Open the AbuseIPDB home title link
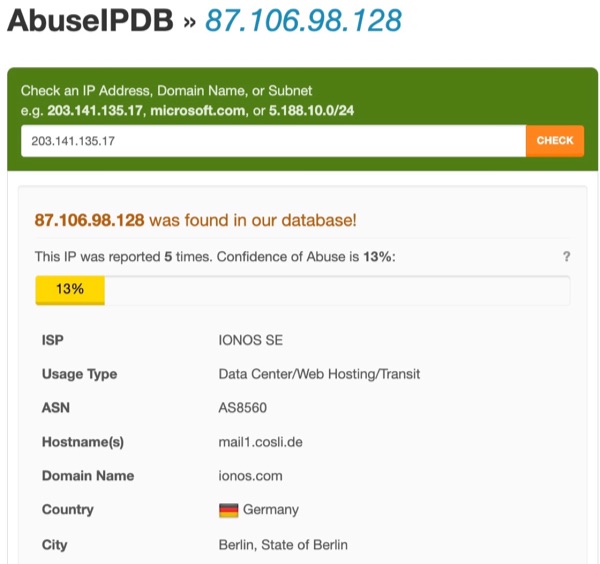Screen dimensions: 600x564 click(x=90, y=20)
